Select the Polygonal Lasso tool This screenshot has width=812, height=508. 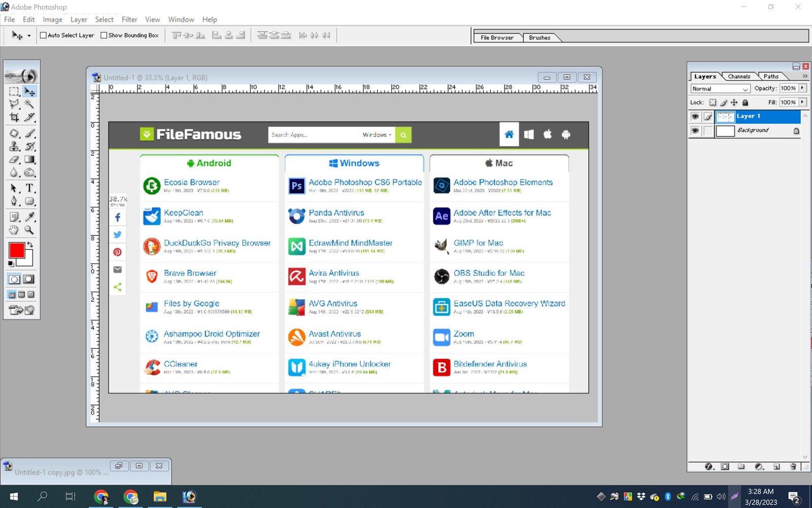coord(14,104)
